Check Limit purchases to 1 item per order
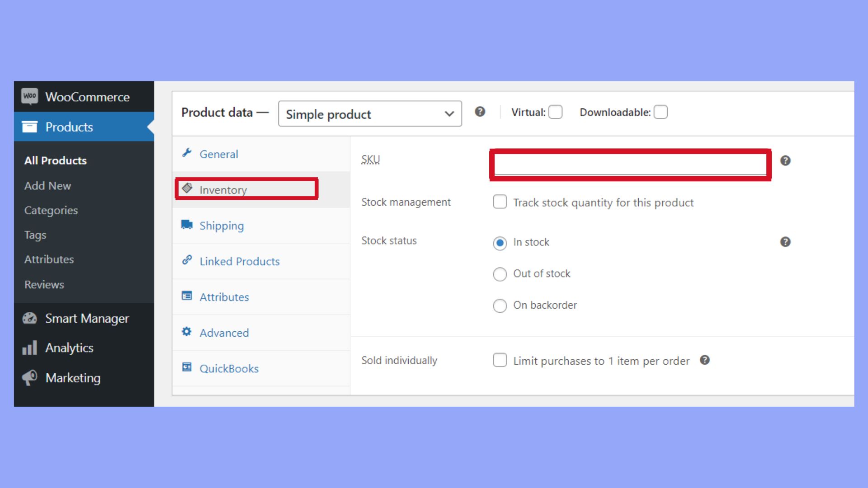 coord(500,360)
